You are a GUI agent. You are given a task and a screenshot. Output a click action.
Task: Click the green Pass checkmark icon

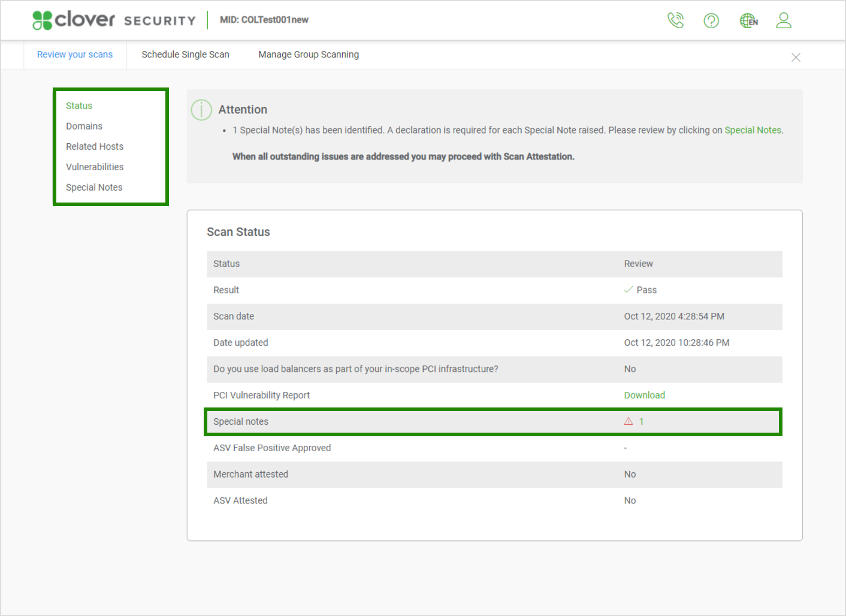[629, 289]
